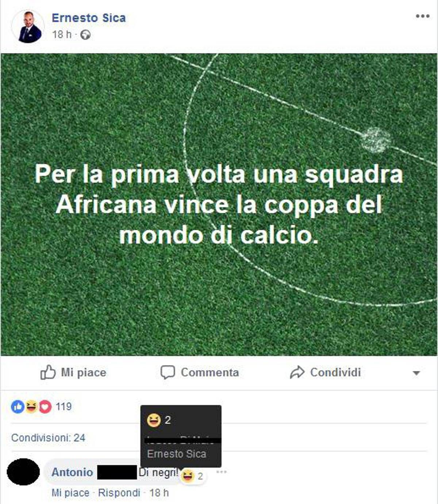Click the laughing reaction icon near 119
The image size is (438, 504).
point(31,406)
